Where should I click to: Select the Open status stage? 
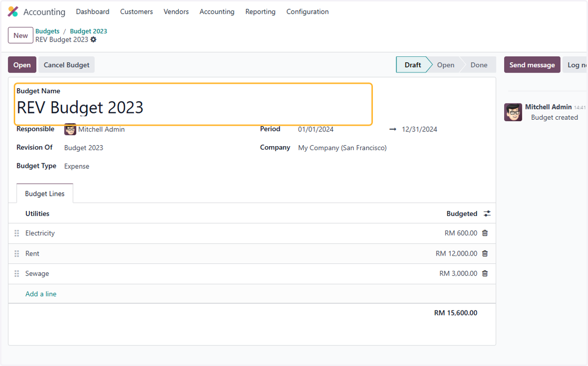pos(445,65)
